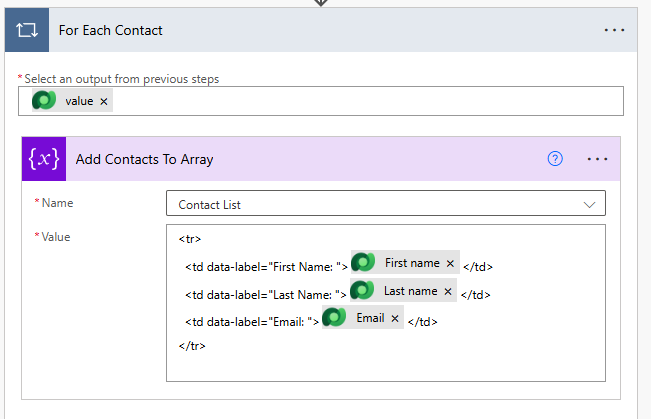This screenshot has width=651, height=419.
Task: Collapse the For Each Contact header title
Action: tap(111, 30)
